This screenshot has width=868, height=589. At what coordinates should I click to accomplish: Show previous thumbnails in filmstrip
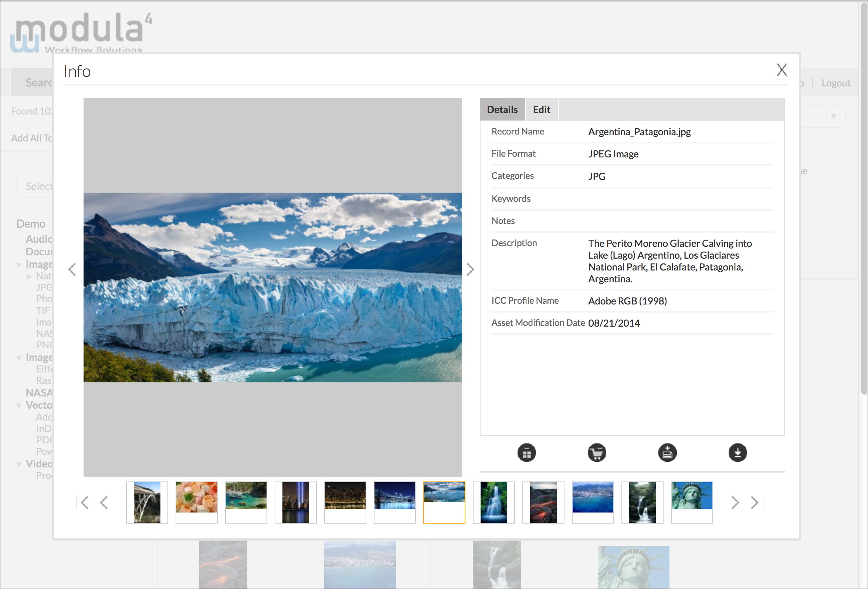[104, 503]
